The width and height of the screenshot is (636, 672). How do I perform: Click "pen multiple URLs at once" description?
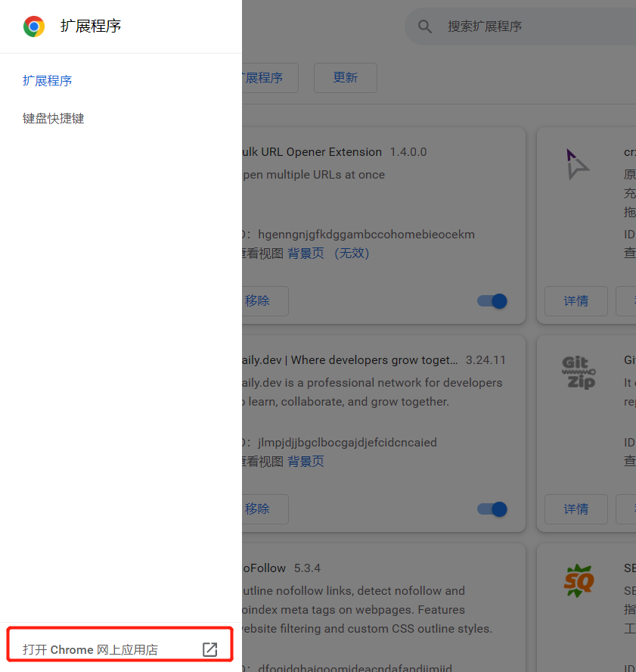(314, 174)
